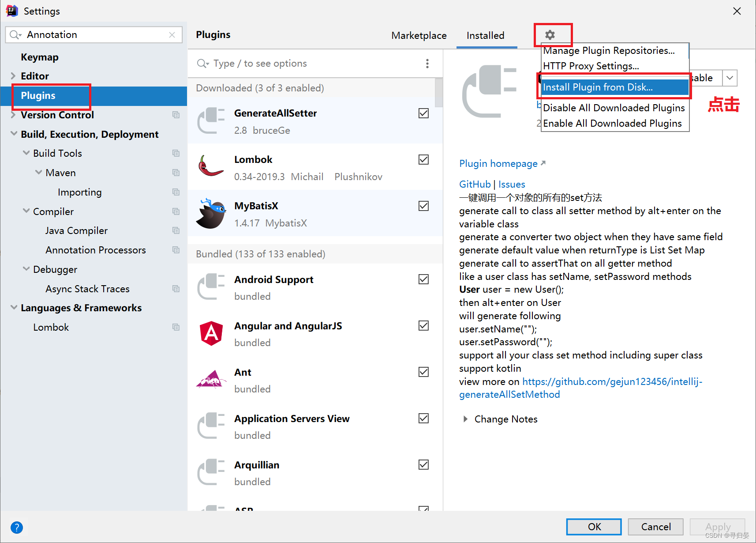Collapse the Languages & Frameworks node
The image size is (756, 543).
(x=14, y=308)
